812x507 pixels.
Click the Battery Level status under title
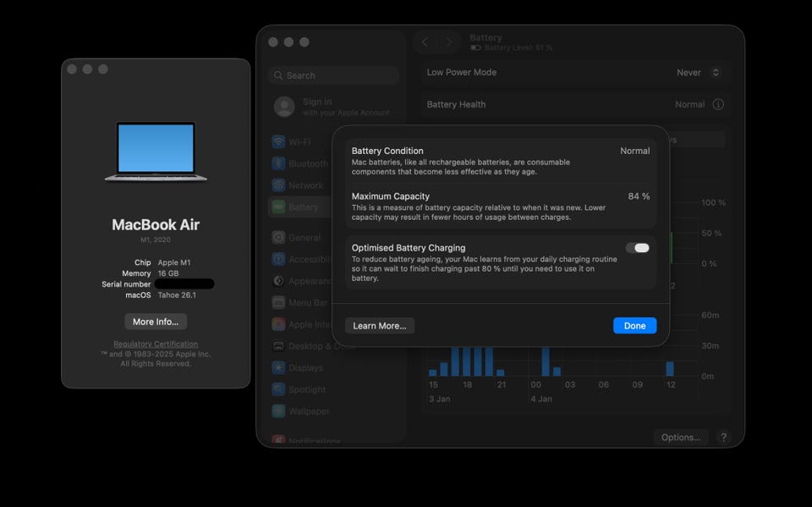pyautogui.click(x=512, y=47)
